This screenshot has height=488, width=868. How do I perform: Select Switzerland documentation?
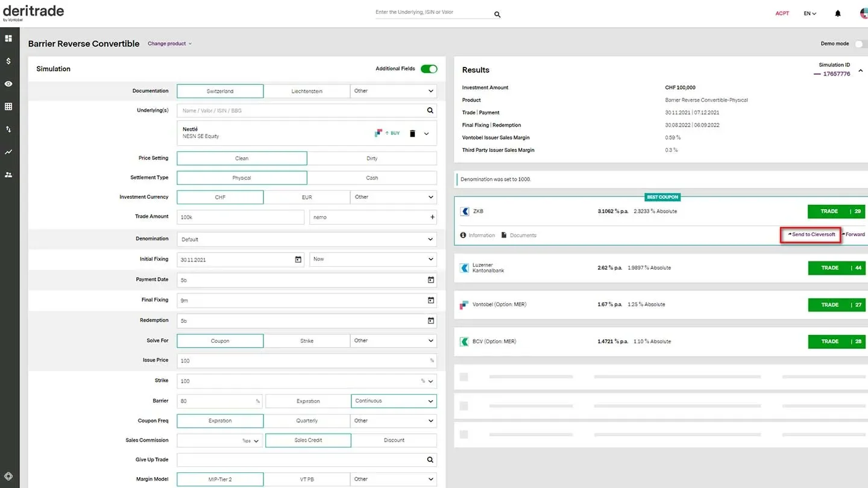(x=220, y=91)
